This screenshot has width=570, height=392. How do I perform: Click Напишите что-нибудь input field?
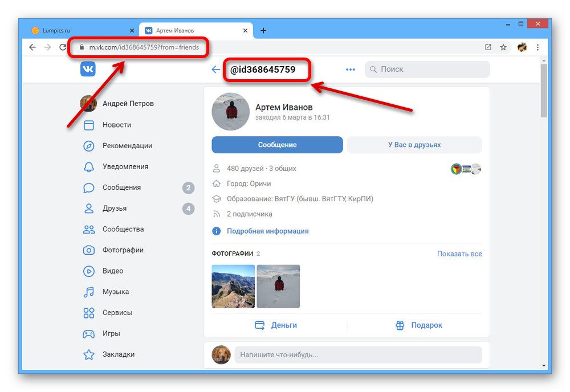click(358, 355)
